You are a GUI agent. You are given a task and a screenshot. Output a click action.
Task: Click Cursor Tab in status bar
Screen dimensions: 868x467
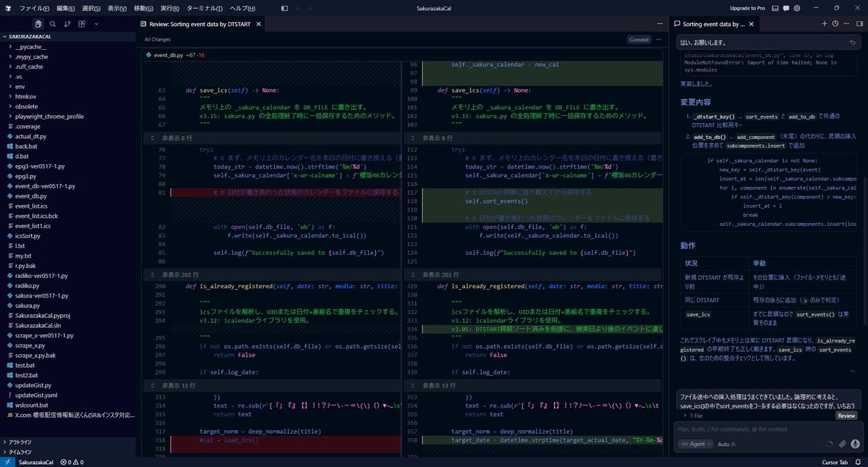click(834, 462)
